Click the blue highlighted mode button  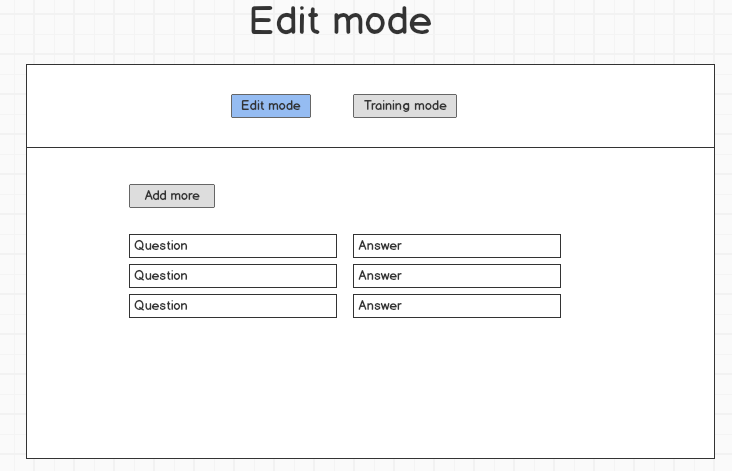tap(270, 106)
